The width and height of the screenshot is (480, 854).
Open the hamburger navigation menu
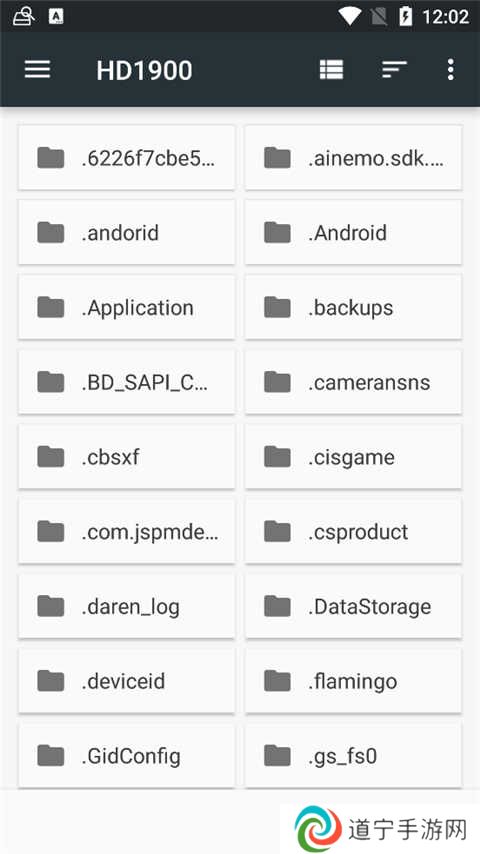tap(38, 69)
